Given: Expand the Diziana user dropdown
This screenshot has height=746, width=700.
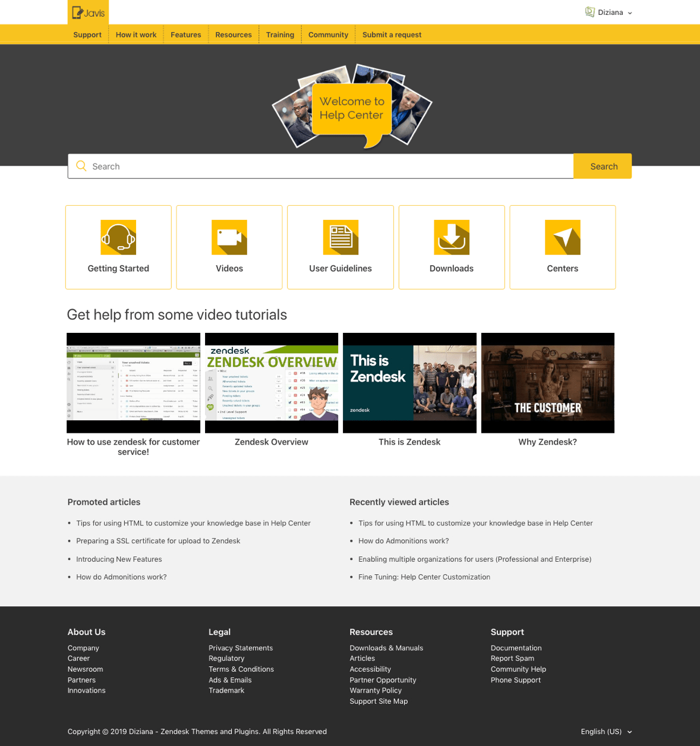Looking at the screenshot, I should point(629,13).
